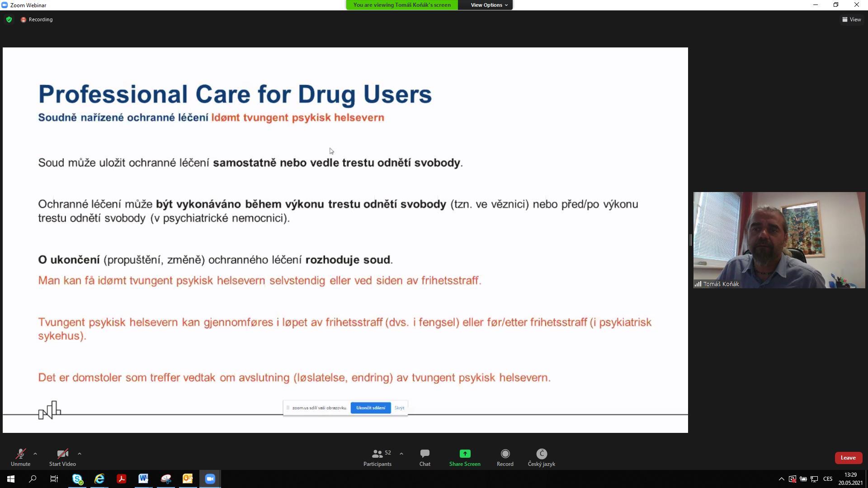Click the blue Ukončit sdílení button

point(370,408)
